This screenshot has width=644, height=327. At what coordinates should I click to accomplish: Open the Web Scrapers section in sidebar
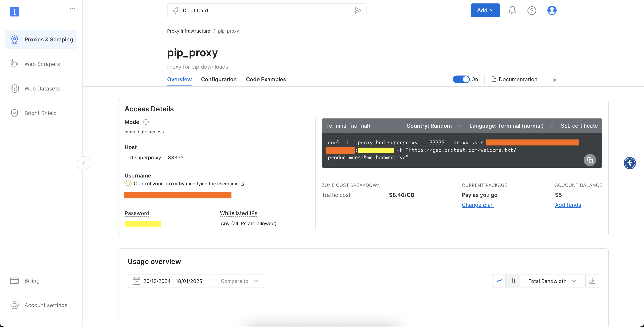pyautogui.click(x=42, y=64)
